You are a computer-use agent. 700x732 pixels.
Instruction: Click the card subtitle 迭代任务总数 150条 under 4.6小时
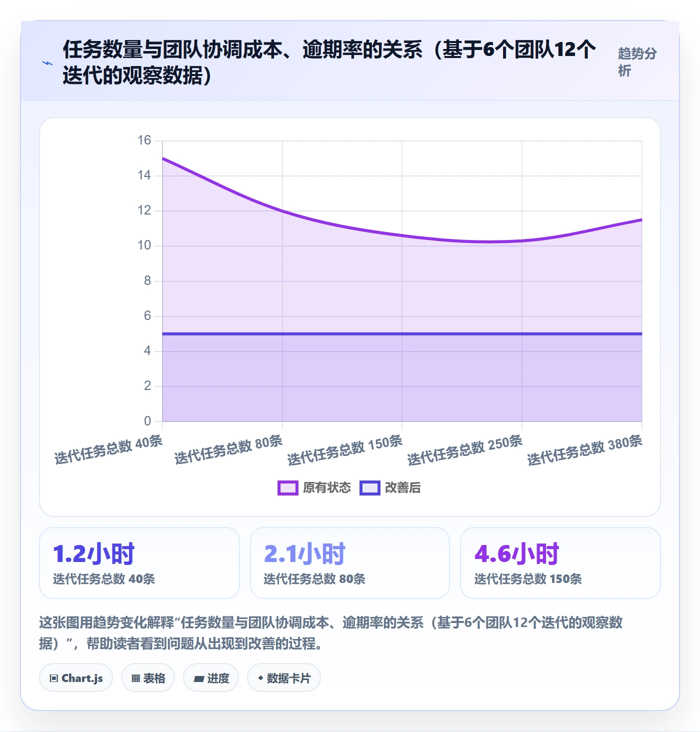[528, 579]
